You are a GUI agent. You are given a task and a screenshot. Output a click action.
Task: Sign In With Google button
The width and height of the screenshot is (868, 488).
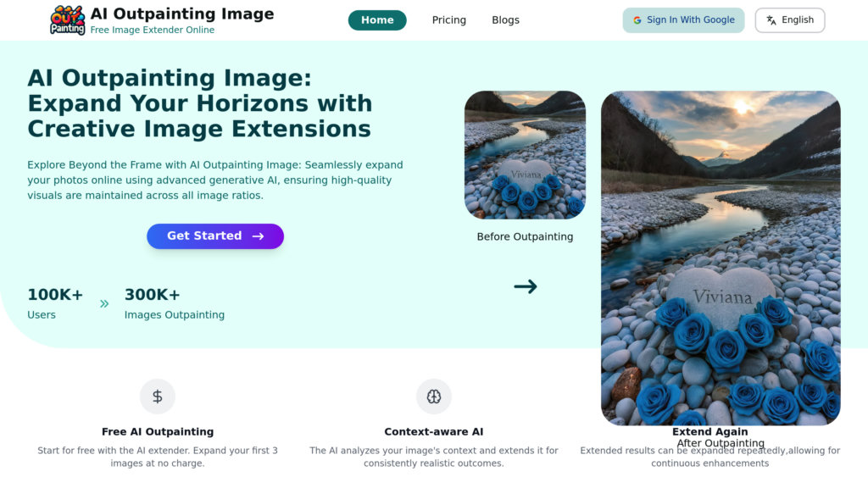pyautogui.click(x=683, y=20)
